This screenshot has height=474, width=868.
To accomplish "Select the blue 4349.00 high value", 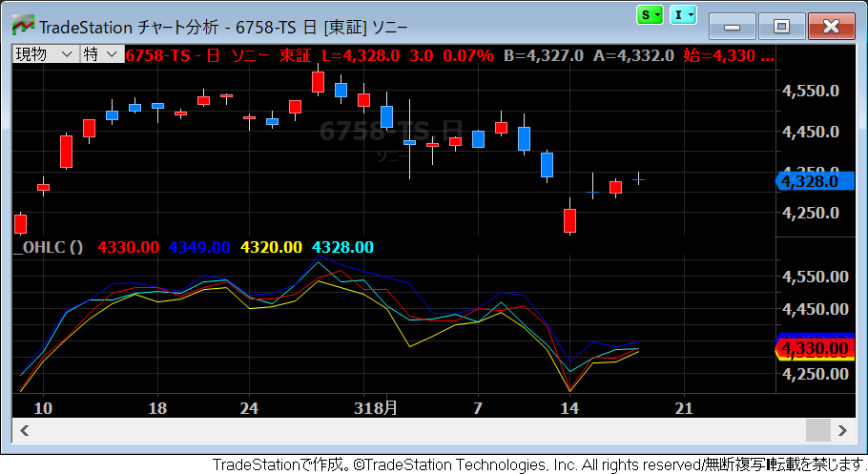I will point(199,247).
